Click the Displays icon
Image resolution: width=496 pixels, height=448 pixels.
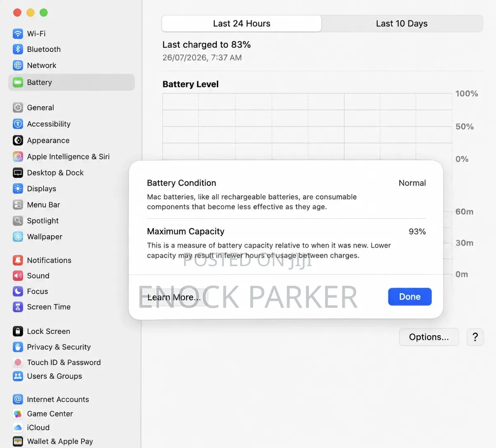click(18, 189)
